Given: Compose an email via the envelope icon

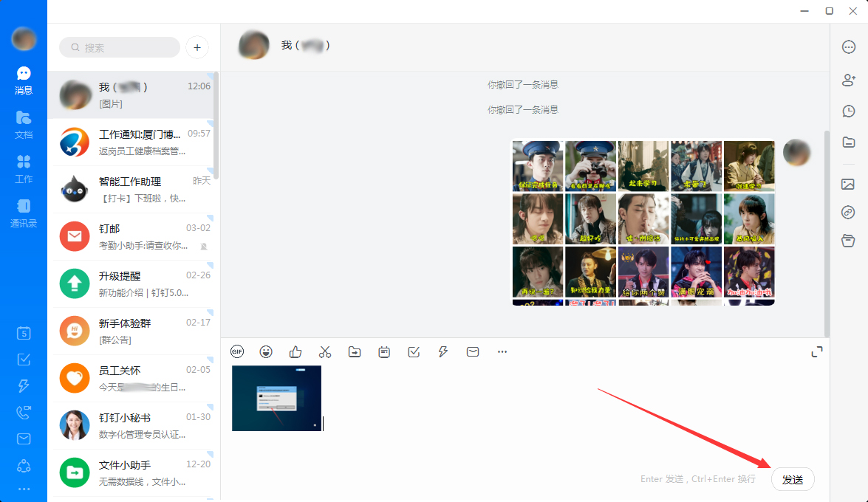Looking at the screenshot, I should tap(473, 351).
